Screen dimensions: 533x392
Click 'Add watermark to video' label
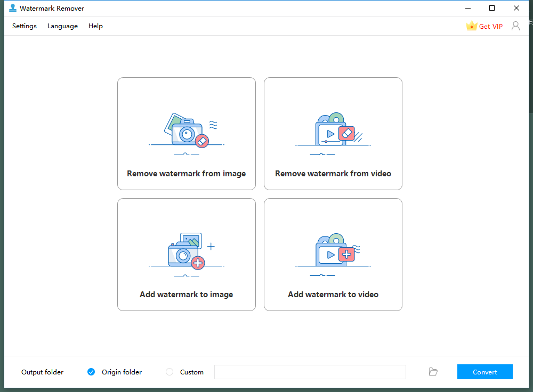pos(333,295)
